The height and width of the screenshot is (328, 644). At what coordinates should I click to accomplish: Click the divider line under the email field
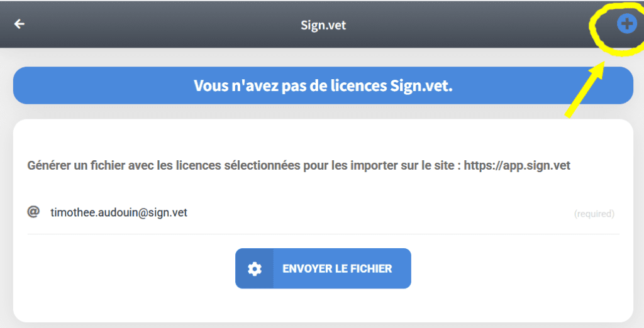click(x=323, y=234)
